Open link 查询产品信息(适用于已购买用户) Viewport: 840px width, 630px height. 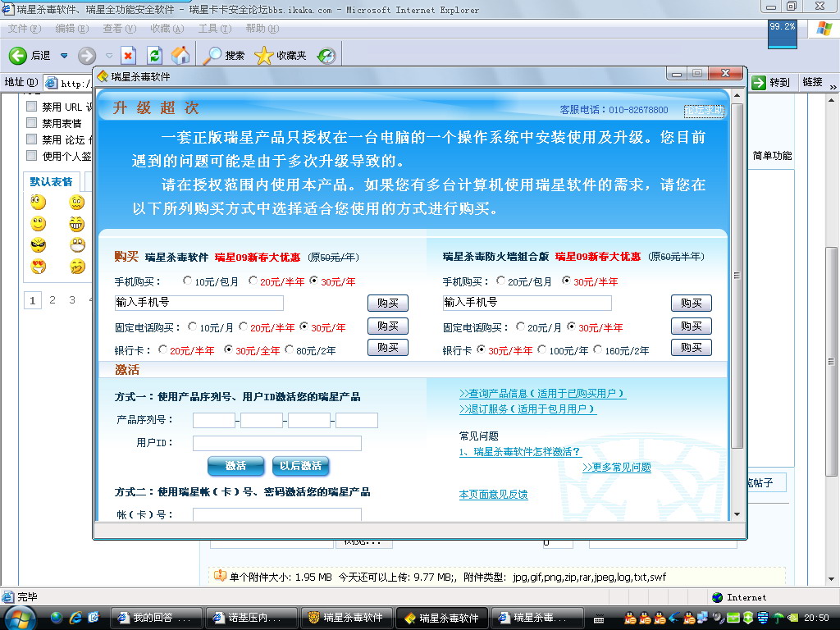542,393
